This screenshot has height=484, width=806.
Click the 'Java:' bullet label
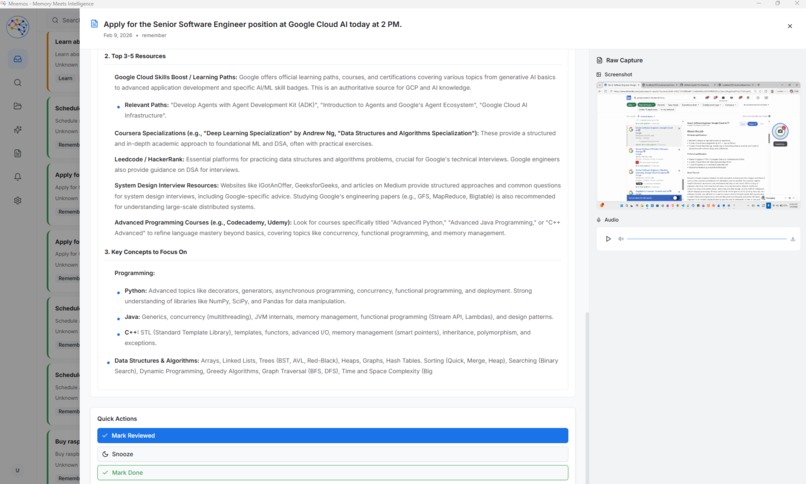132,317
